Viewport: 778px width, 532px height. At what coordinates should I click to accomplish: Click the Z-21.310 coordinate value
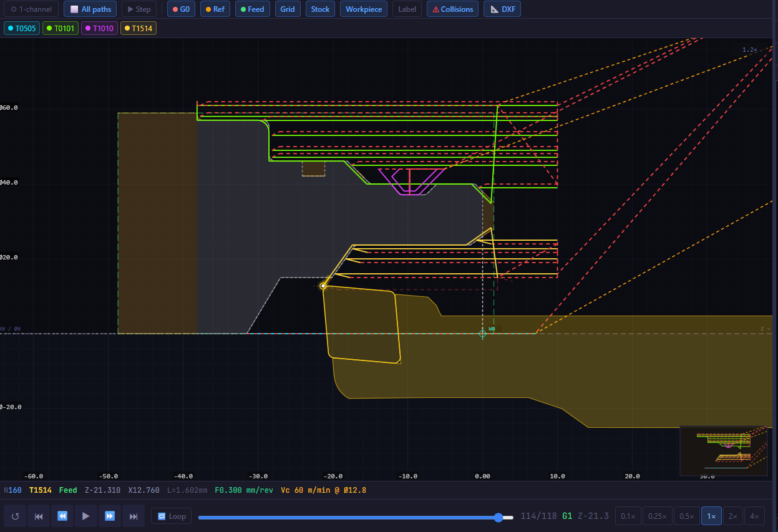(x=102, y=490)
